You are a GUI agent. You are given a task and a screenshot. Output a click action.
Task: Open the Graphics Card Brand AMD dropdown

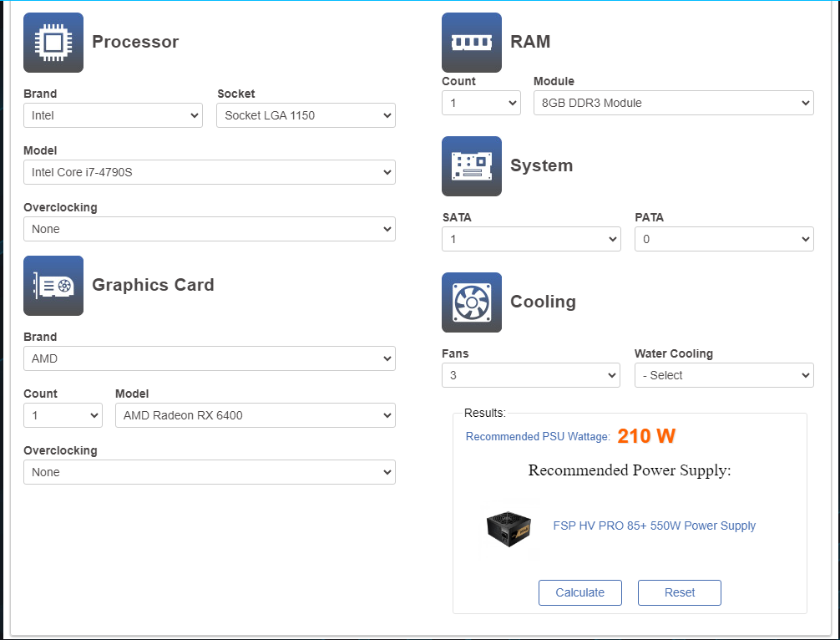point(210,358)
